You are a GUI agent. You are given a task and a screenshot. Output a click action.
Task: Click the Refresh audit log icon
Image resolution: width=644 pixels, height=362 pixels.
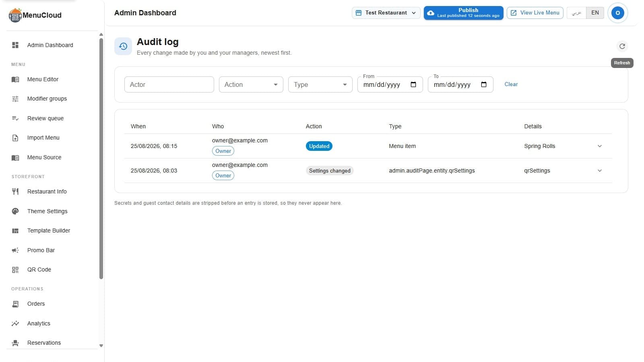[622, 46]
